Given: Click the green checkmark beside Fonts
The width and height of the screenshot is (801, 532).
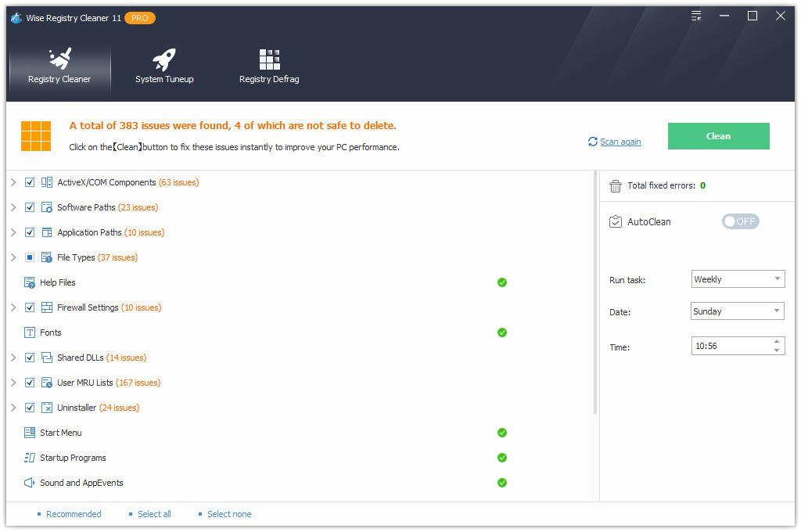Looking at the screenshot, I should point(502,332).
